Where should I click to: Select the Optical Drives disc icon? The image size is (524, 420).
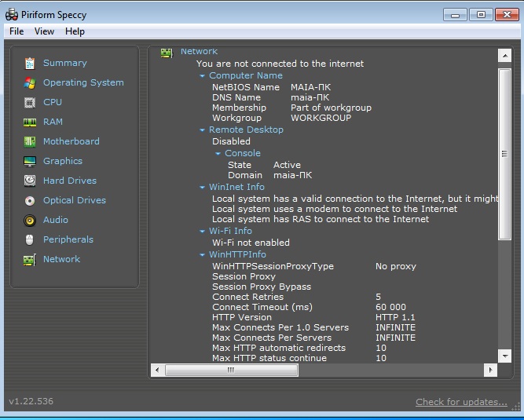tap(30, 200)
